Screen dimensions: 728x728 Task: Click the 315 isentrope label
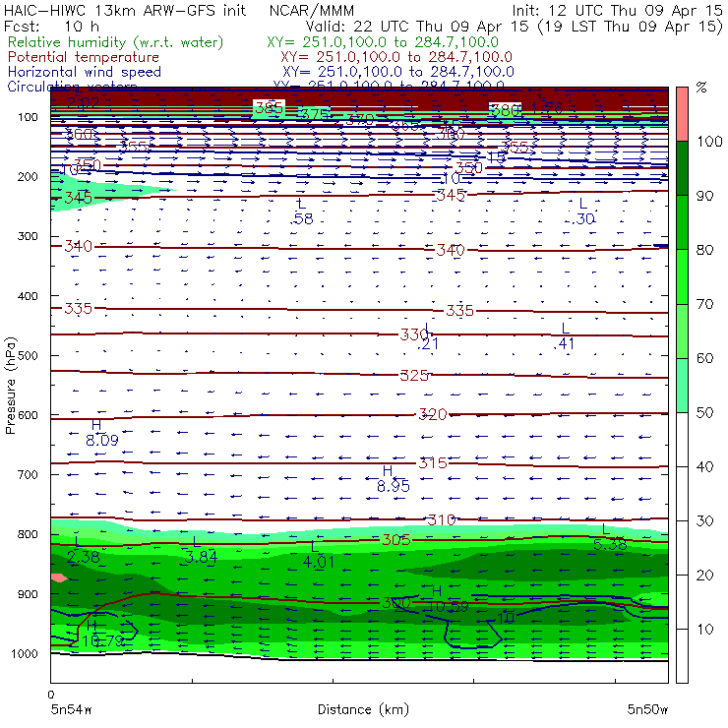pyautogui.click(x=433, y=463)
